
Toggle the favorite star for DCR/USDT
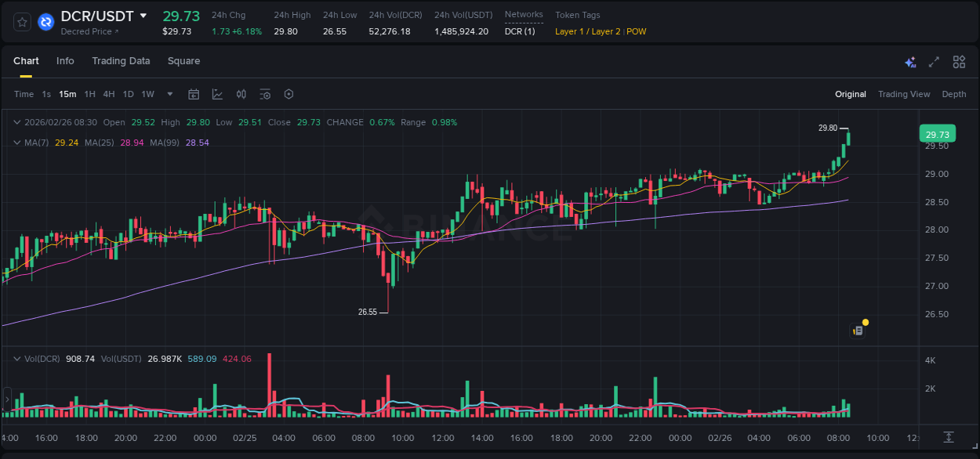click(21, 22)
